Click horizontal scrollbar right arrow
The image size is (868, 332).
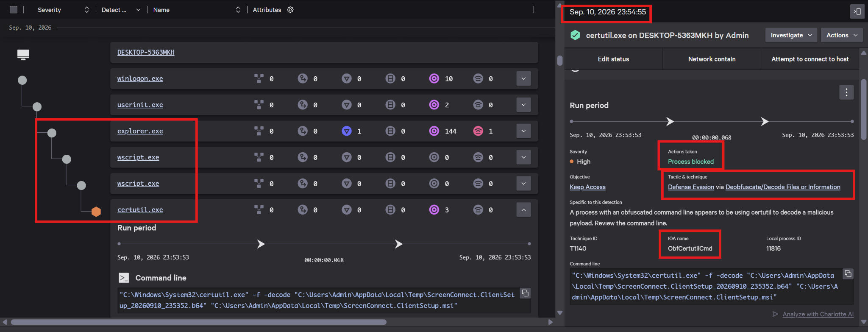click(550, 322)
